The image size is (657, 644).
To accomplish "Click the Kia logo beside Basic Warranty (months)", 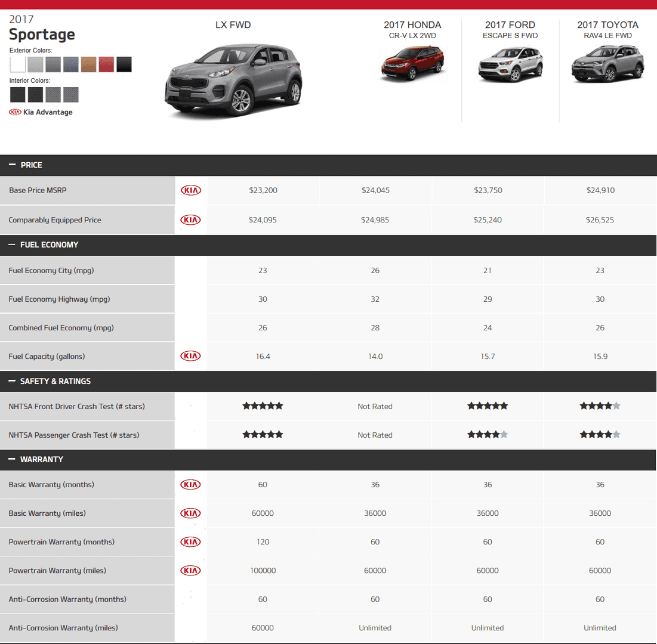I will [x=190, y=484].
